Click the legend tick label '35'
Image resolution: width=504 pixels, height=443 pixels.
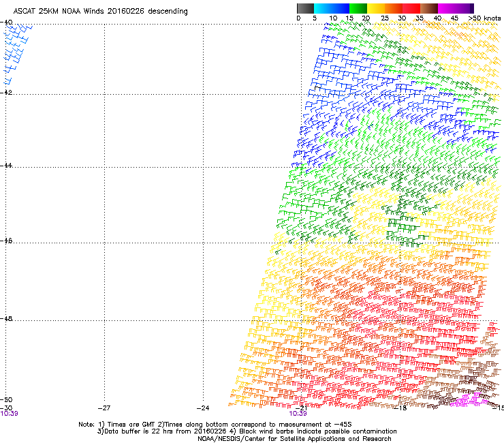pyautogui.click(x=420, y=18)
